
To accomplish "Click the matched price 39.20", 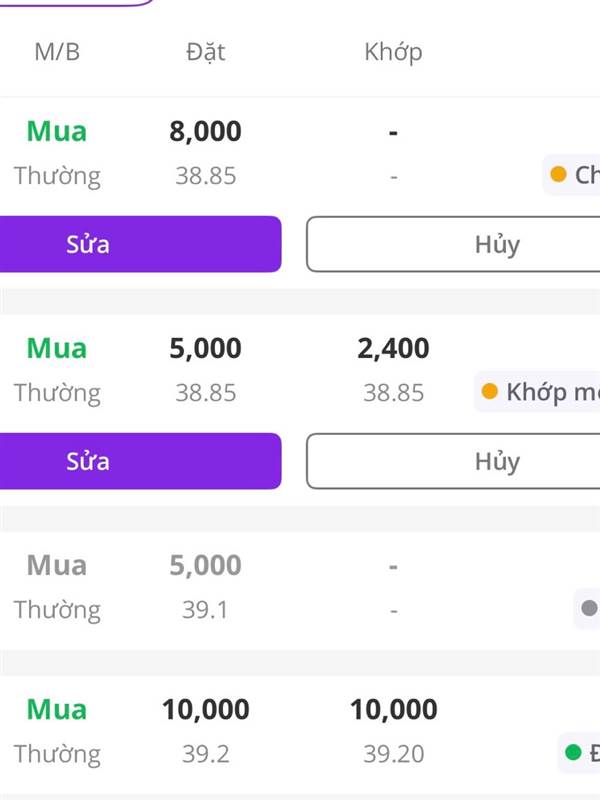I will tap(394, 753).
